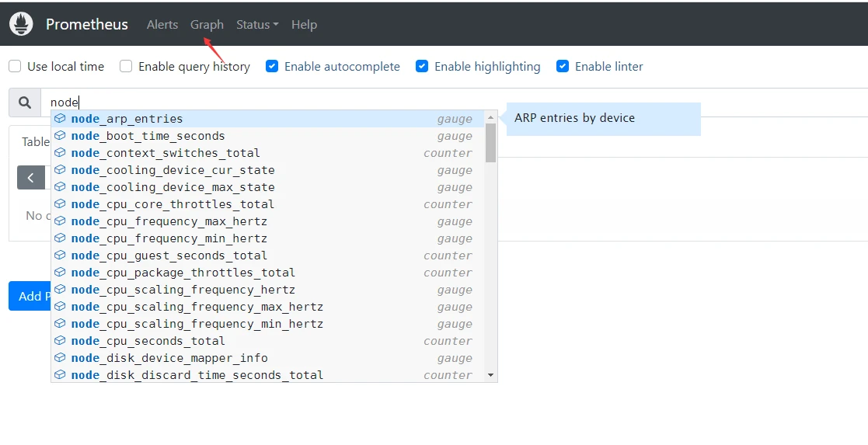The height and width of the screenshot is (445, 868).
Task: Open the Alerts page
Action: tap(162, 24)
